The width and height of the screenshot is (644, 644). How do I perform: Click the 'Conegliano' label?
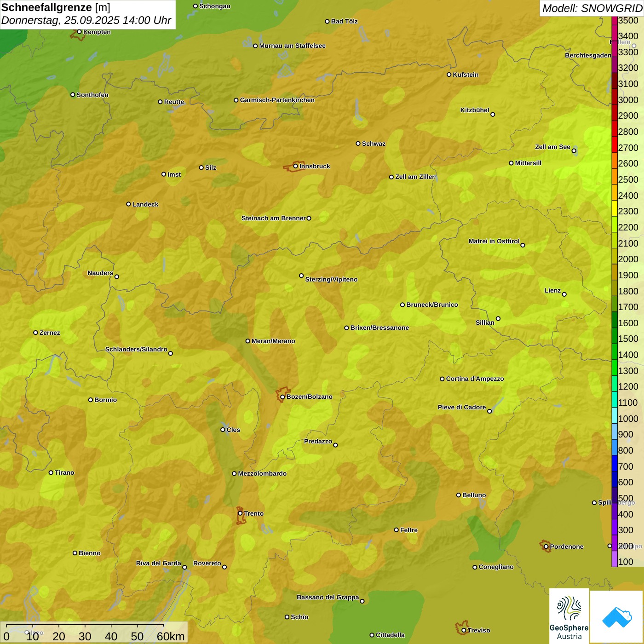(x=496, y=567)
